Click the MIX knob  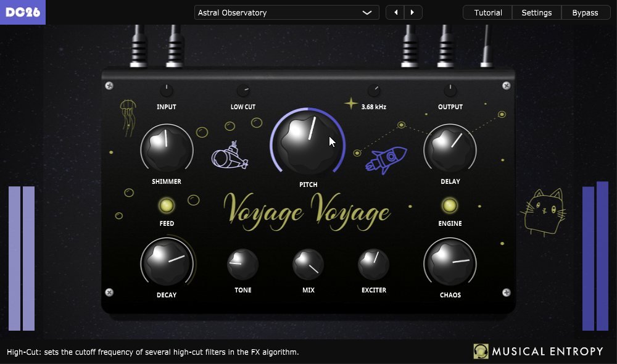[x=308, y=264]
